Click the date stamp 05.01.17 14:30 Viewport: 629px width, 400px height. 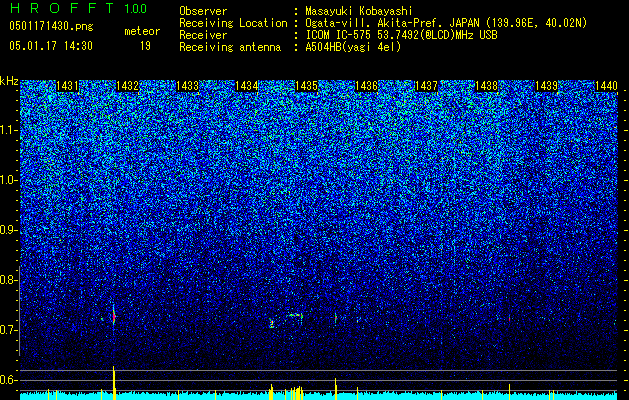tap(51, 46)
